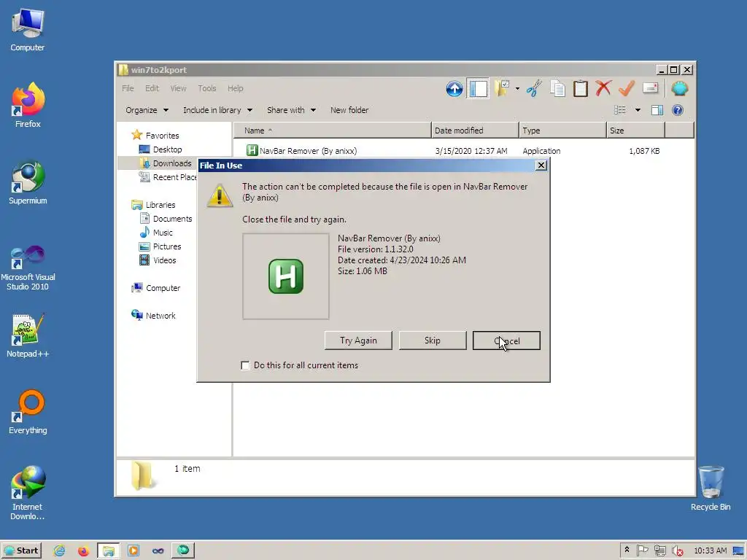Click the Change your view icon
The width and height of the screenshot is (747, 560).
point(620,111)
